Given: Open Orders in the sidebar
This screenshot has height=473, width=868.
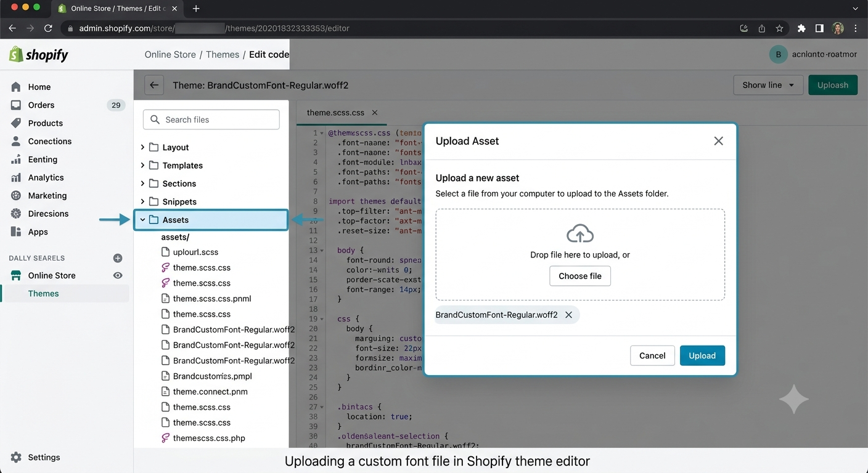Looking at the screenshot, I should 41,105.
